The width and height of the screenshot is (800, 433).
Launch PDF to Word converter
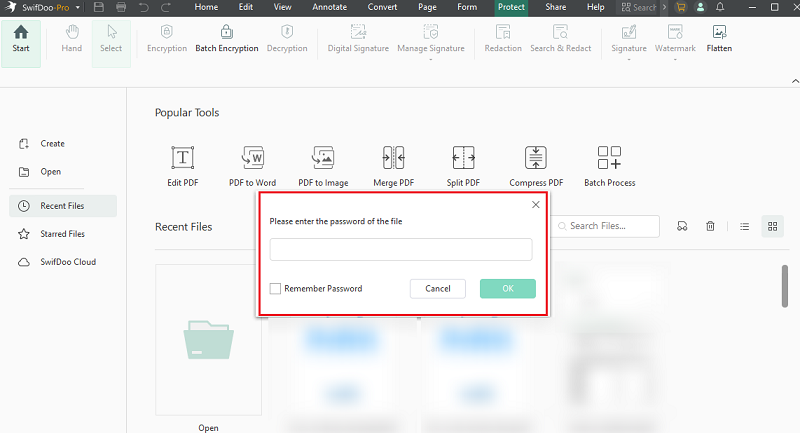(x=253, y=166)
